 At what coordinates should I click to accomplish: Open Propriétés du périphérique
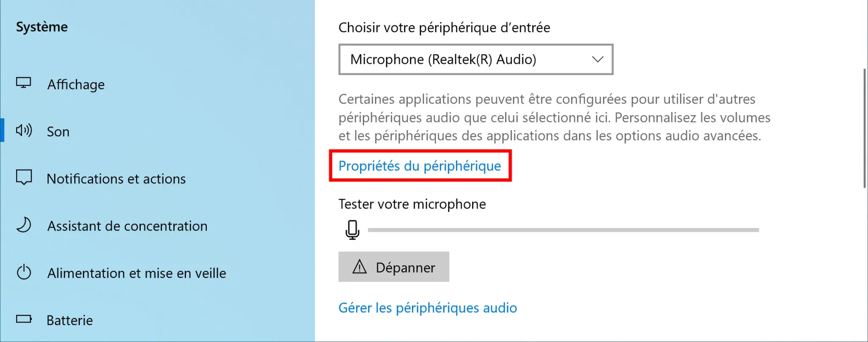(419, 166)
